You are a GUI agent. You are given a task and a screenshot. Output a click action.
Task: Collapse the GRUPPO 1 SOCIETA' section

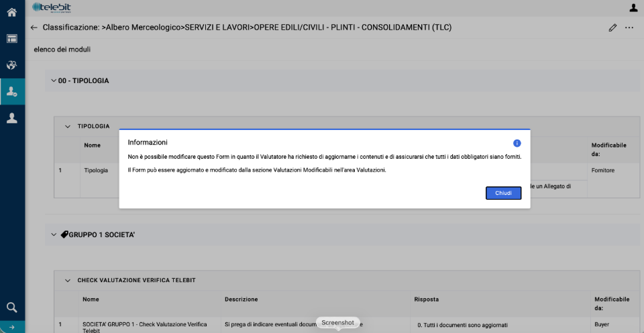click(x=54, y=235)
